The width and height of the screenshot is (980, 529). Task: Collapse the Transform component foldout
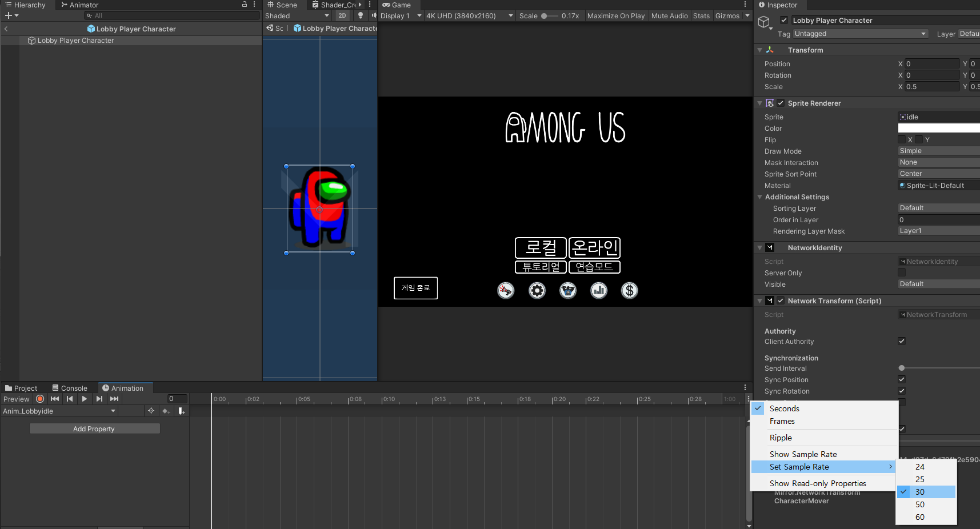click(760, 50)
